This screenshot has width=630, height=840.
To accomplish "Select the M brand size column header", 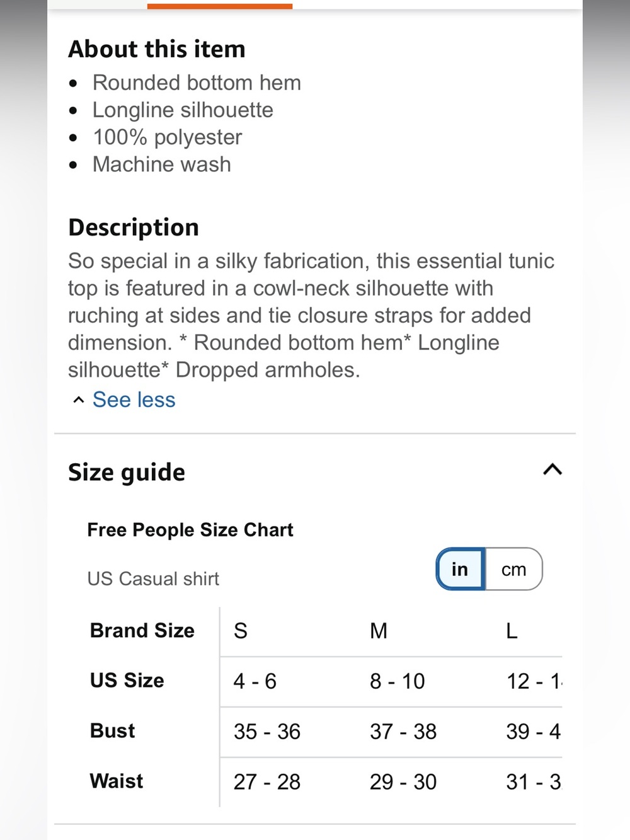I will click(379, 631).
